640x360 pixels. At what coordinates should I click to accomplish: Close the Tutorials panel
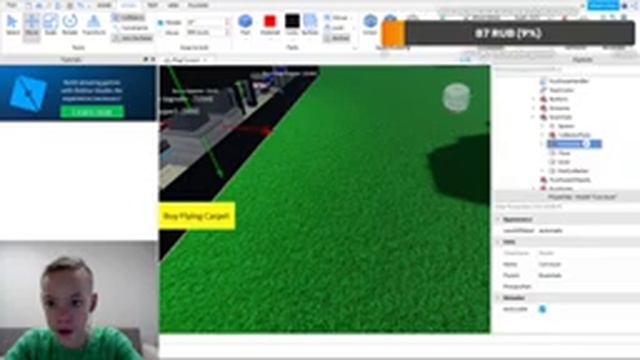pyautogui.click(x=153, y=60)
